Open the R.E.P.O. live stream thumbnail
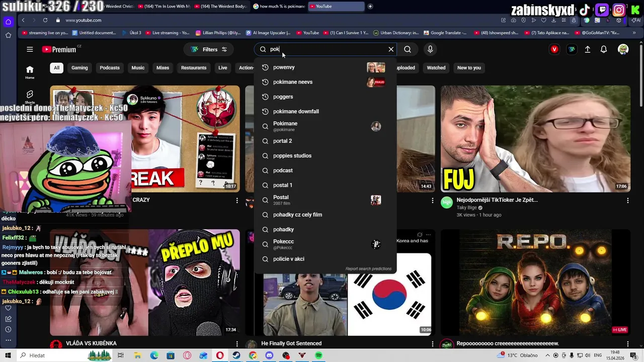 pyautogui.click(x=535, y=283)
